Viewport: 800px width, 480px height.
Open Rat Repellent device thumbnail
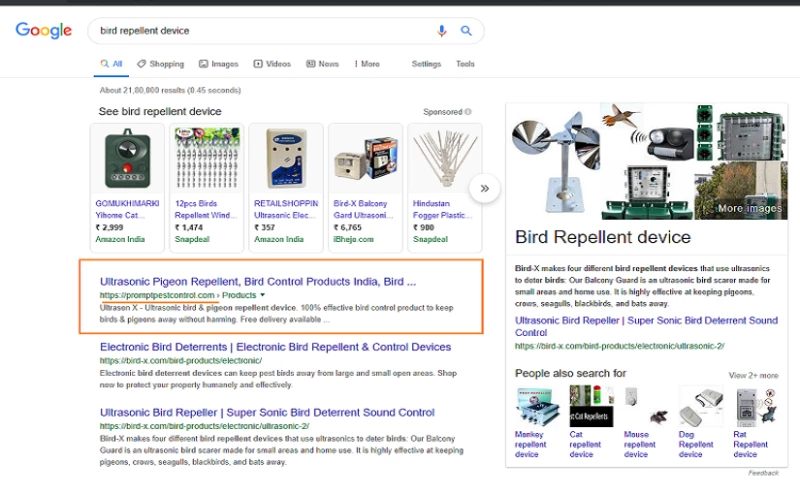(x=755, y=406)
